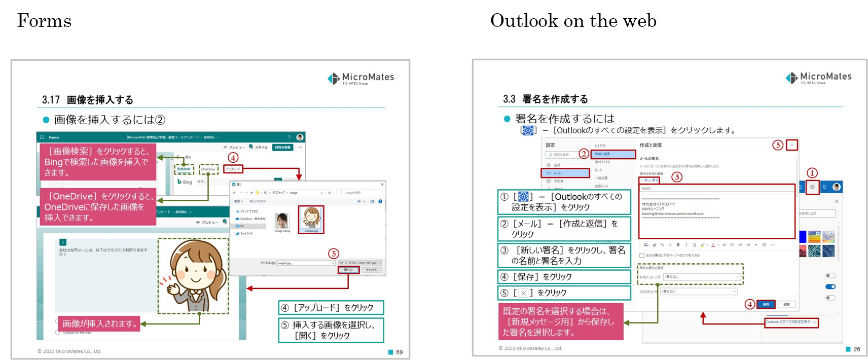Click キャンセル button in file dialog
Screen dimensions: 868x360
[371, 270]
